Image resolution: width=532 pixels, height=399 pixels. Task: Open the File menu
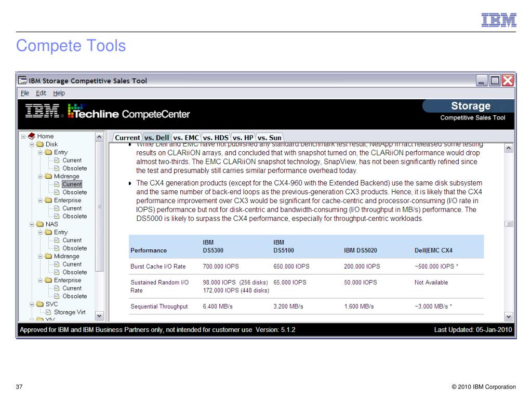click(25, 93)
